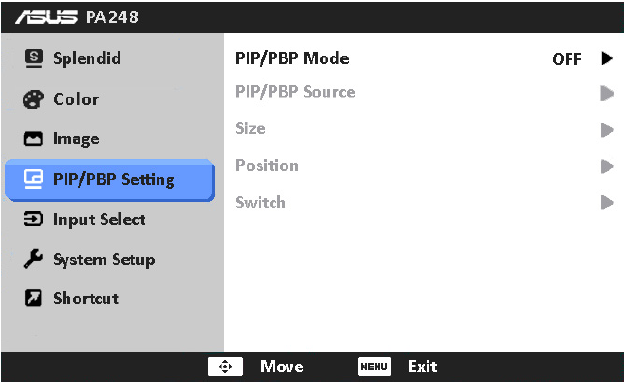Select the Color palette icon
Screen dimensions: 624x382
tap(33, 99)
